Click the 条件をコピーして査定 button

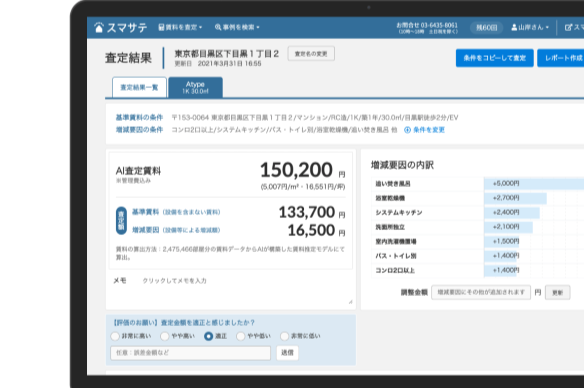(x=495, y=58)
